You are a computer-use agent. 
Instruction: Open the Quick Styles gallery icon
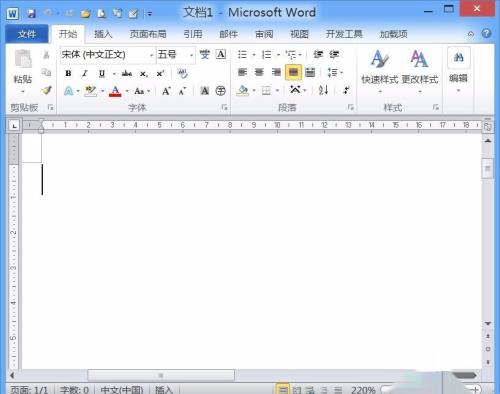[x=380, y=70]
